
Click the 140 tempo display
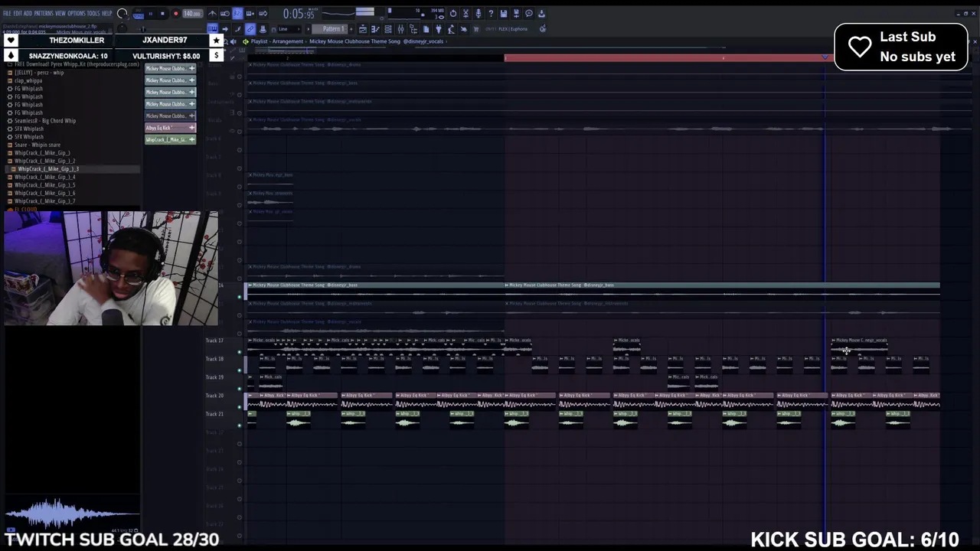(x=192, y=14)
